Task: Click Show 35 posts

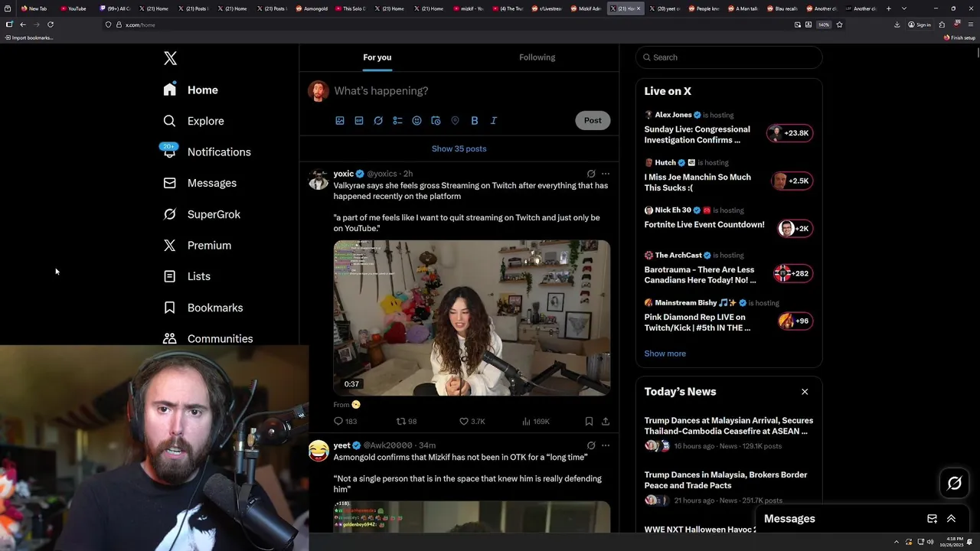Action: pos(459,148)
